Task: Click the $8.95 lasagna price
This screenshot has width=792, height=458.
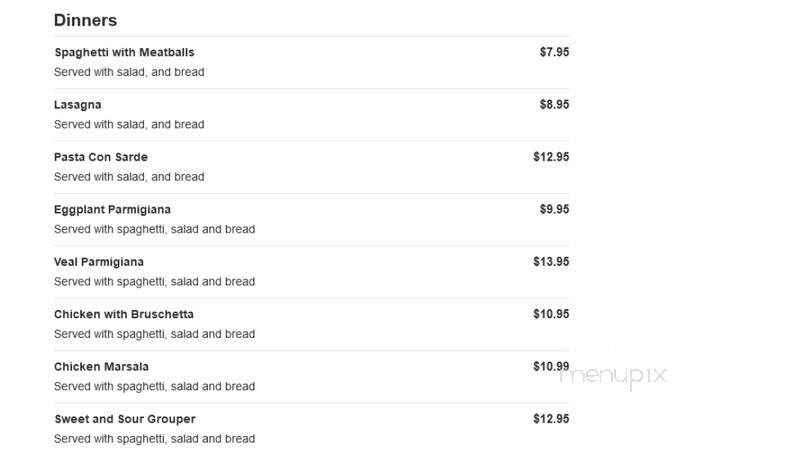Action: [x=554, y=105]
